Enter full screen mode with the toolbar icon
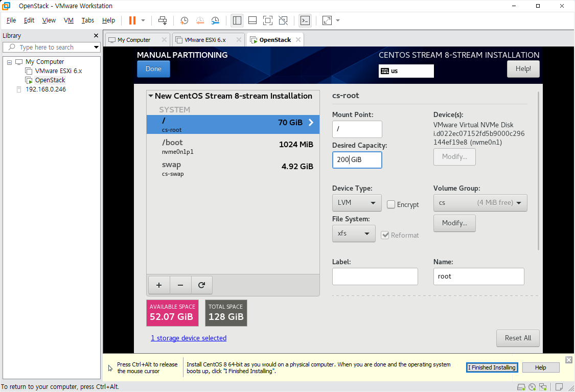The image size is (575, 392). pyautogui.click(x=268, y=20)
